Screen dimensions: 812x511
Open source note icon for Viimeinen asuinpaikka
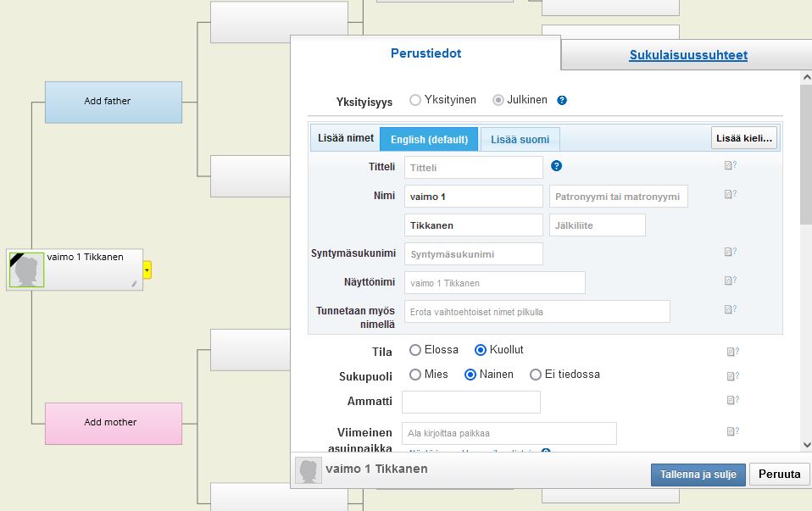tap(733, 431)
